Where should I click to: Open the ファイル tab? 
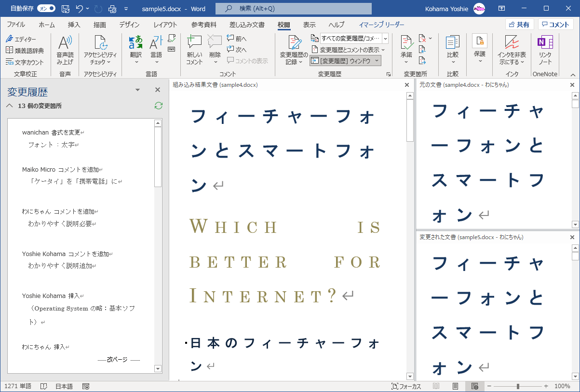(16, 25)
